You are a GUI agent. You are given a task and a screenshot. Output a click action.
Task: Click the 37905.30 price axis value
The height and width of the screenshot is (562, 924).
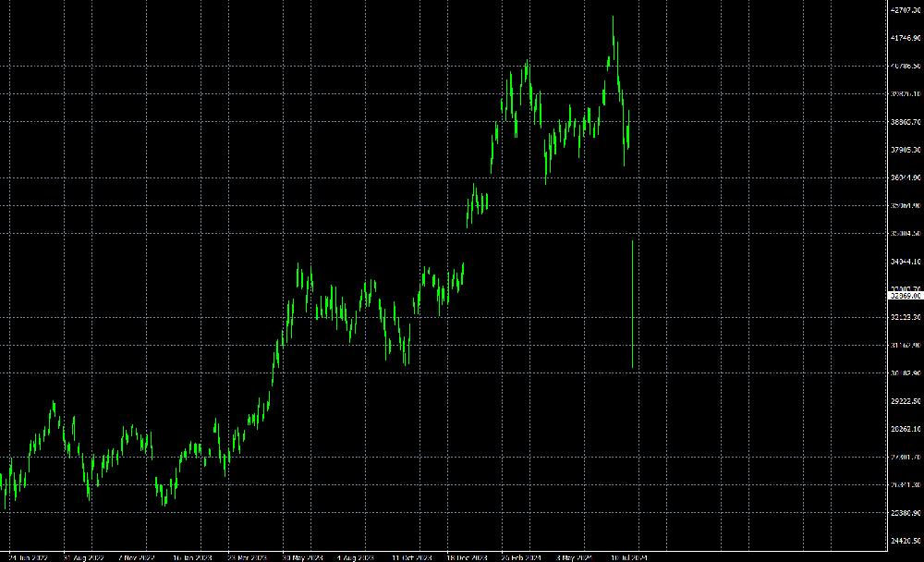tap(905, 150)
